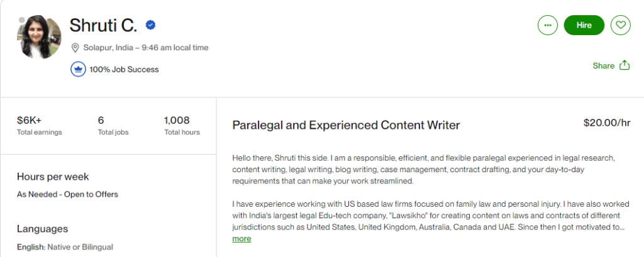Click the blue verified badge icon
The height and width of the screenshot is (257, 644).
pos(151,25)
